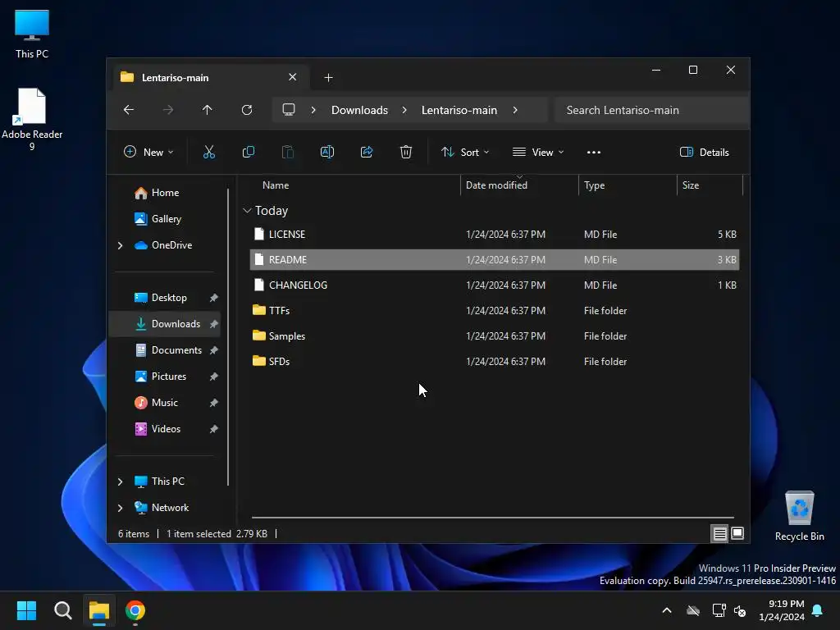Viewport: 840px width, 630px height.
Task: Toggle the Details pane button
Action: 705,152
